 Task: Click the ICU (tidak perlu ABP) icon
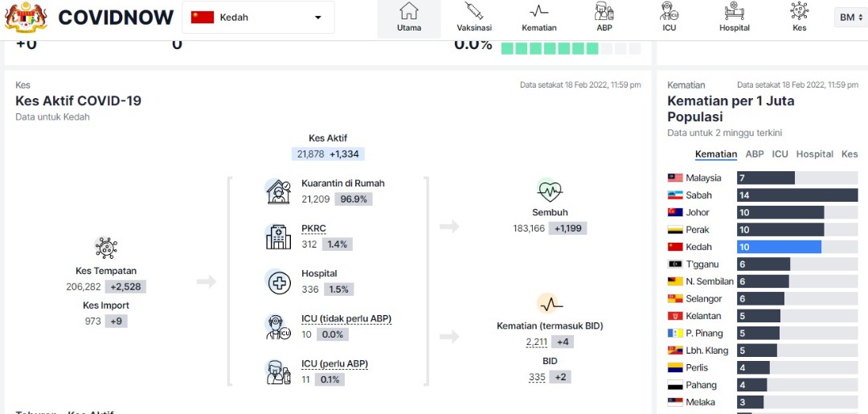[278, 326]
